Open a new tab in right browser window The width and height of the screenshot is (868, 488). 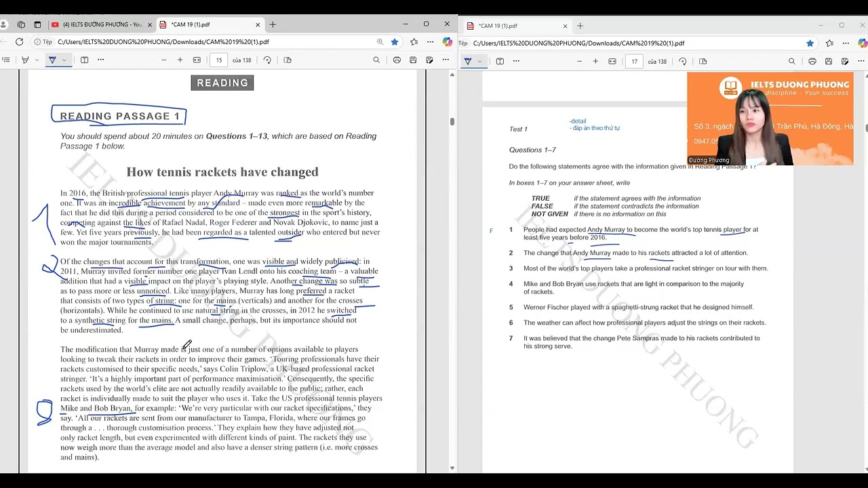(580, 26)
